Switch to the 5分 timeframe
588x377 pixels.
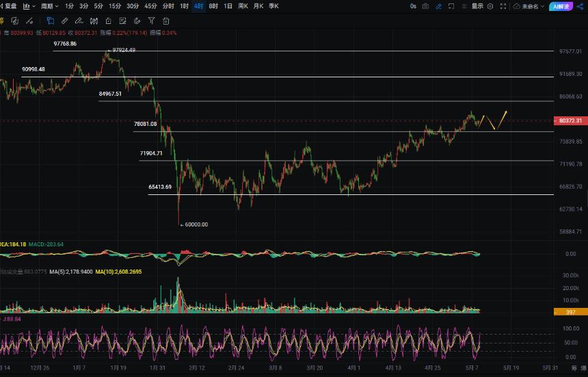(x=98, y=6)
